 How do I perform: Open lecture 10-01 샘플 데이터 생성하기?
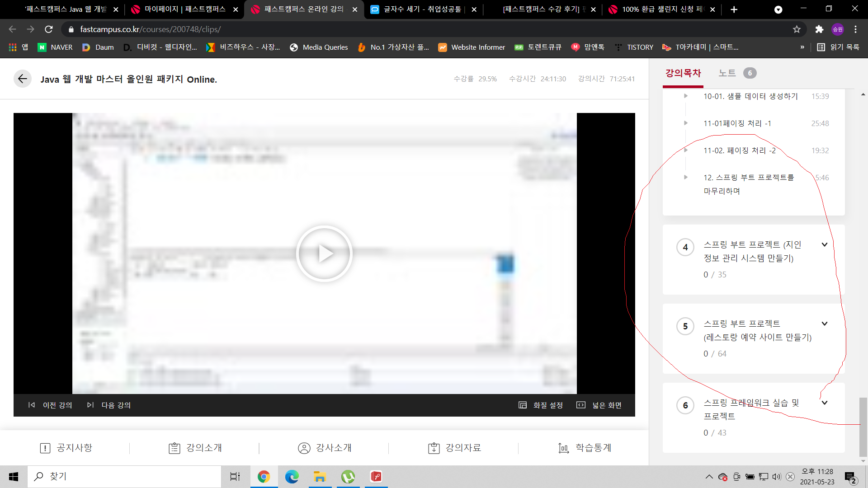point(750,96)
